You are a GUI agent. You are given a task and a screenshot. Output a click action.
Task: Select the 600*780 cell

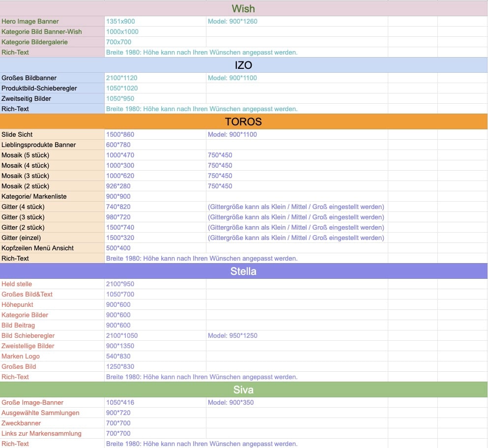[x=155, y=145]
